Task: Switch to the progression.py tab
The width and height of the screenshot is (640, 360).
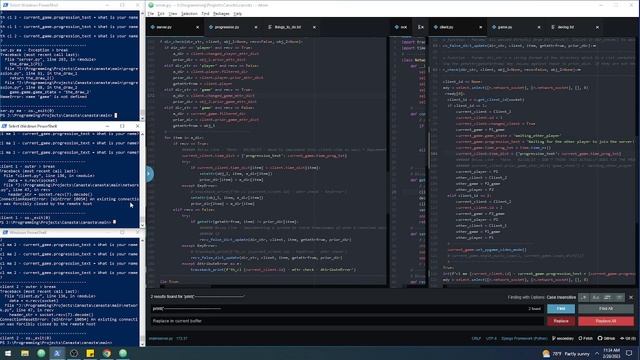Action: 233,27
